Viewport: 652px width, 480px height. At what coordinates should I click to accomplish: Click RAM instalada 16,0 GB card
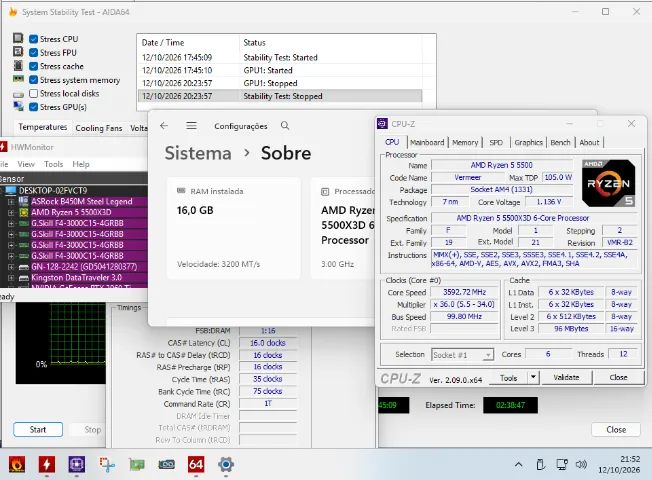coord(234,228)
